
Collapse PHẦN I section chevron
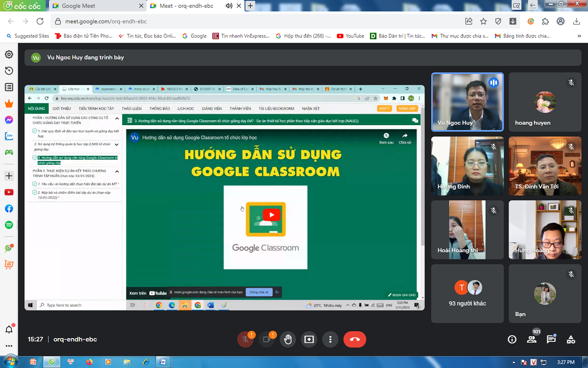(x=117, y=118)
